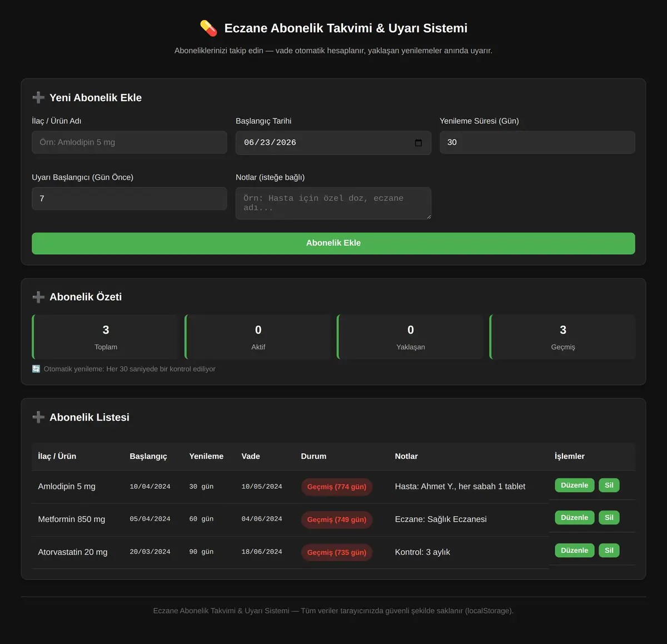Click the Geçmiş (735 gün) status badge

point(337,552)
